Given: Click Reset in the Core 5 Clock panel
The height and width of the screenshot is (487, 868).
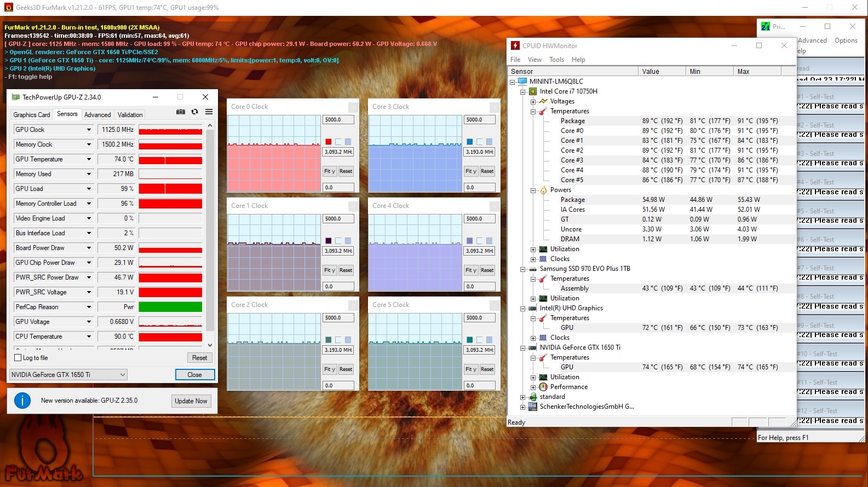Looking at the screenshot, I should coord(487,369).
